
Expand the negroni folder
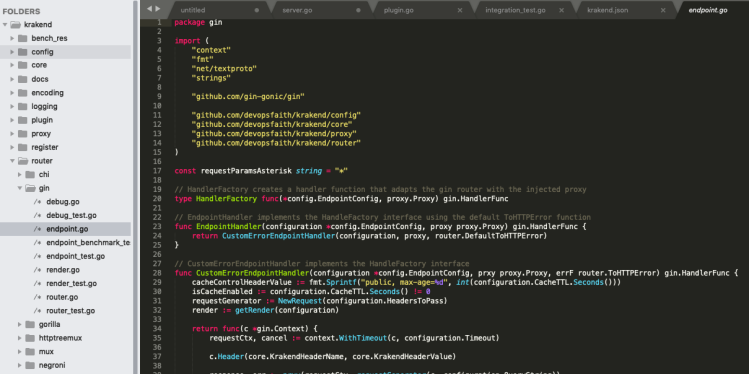(x=20, y=365)
